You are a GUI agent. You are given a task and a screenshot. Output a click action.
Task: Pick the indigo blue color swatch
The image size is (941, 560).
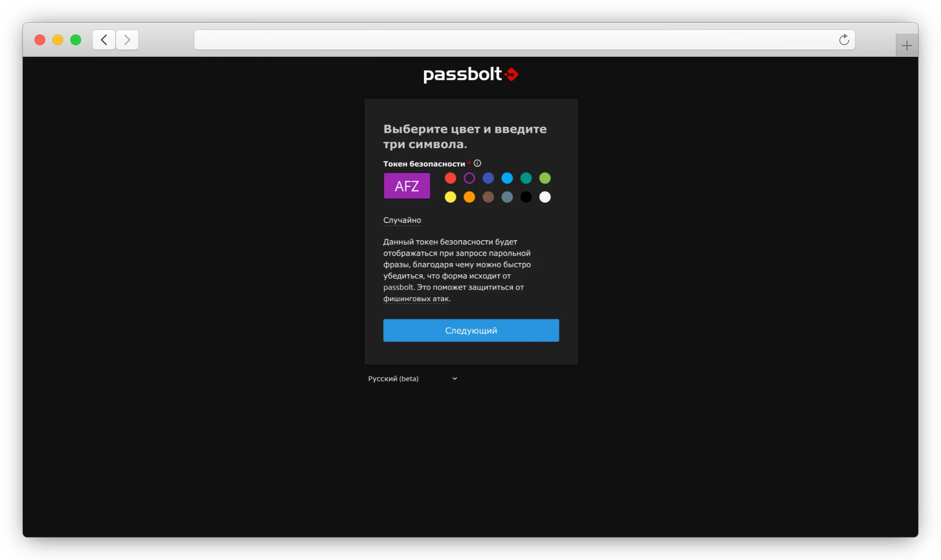point(488,178)
